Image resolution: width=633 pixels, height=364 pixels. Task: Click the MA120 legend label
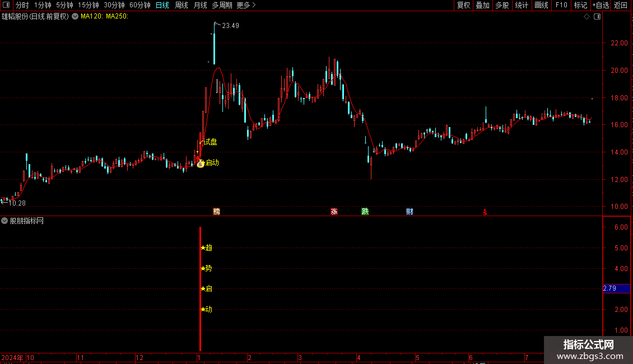pyautogui.click(x=92, y=17)
